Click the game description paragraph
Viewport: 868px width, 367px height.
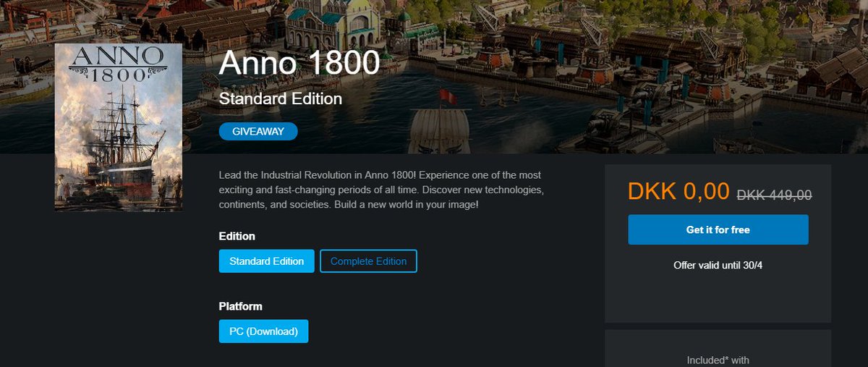[381, 190]
